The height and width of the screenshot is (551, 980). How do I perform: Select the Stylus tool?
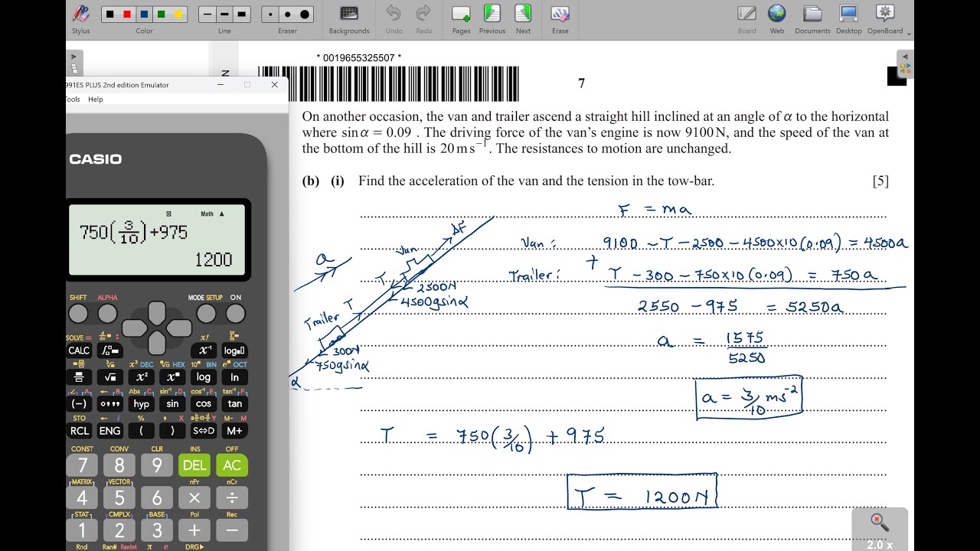coord(80,19)
